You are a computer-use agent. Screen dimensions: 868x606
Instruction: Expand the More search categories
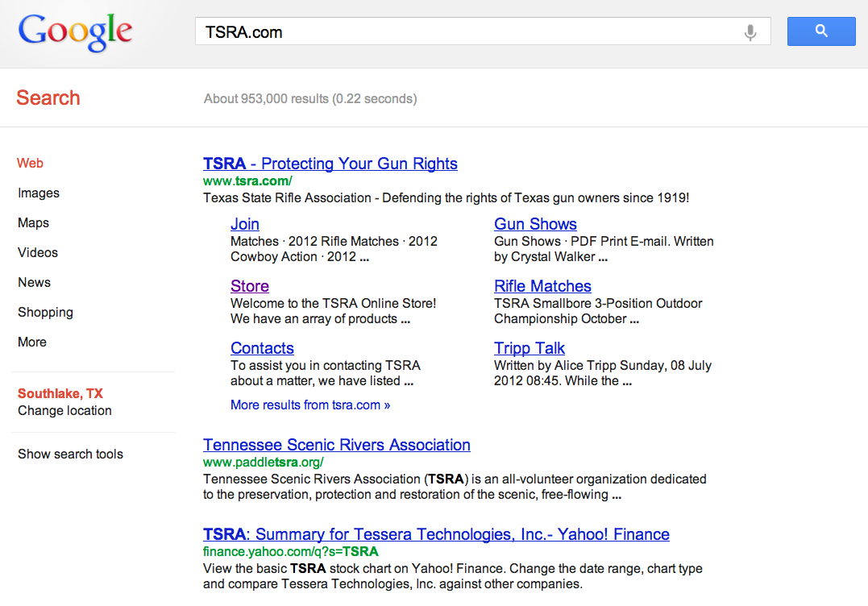coord(32,342)
